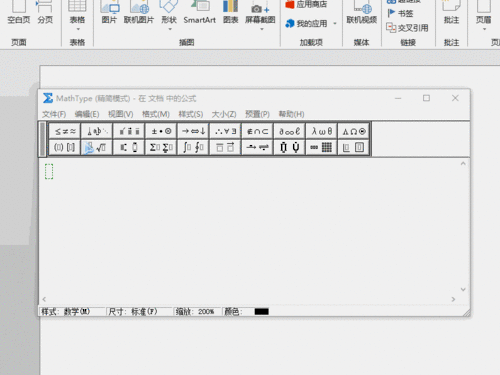
Task: Open the MathType Preferences (预置) menu
Action: (x=257, y=114)
